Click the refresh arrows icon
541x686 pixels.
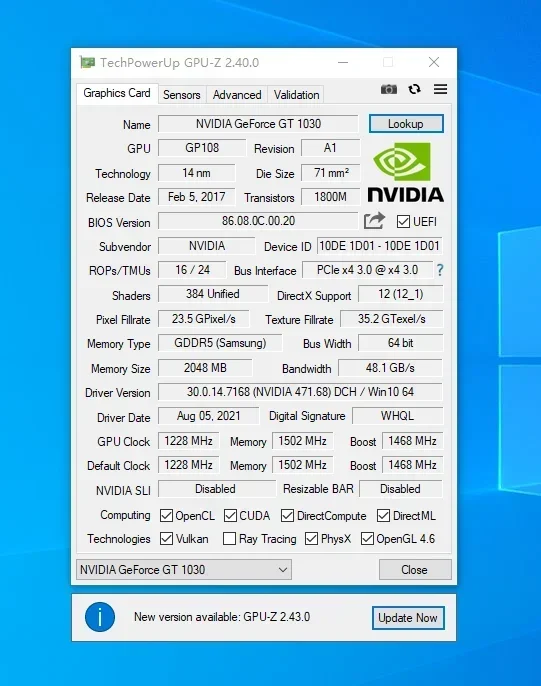(414, 89)
